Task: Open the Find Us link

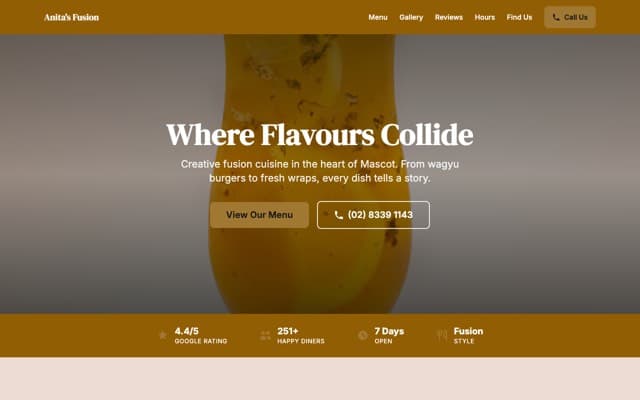Action: (519, 17)
